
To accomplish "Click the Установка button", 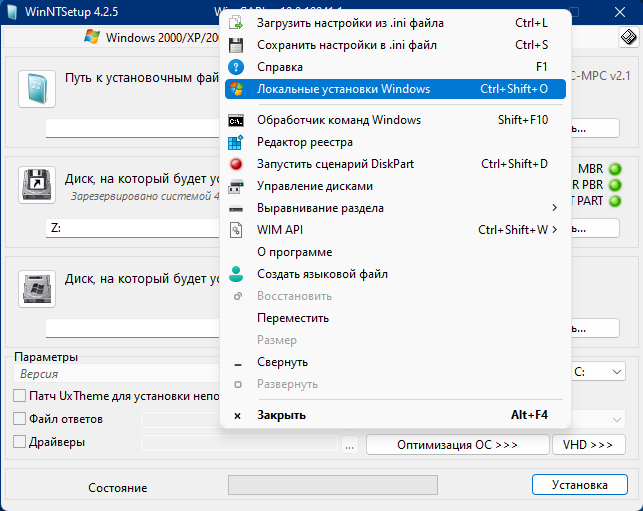I will [580, 485].
